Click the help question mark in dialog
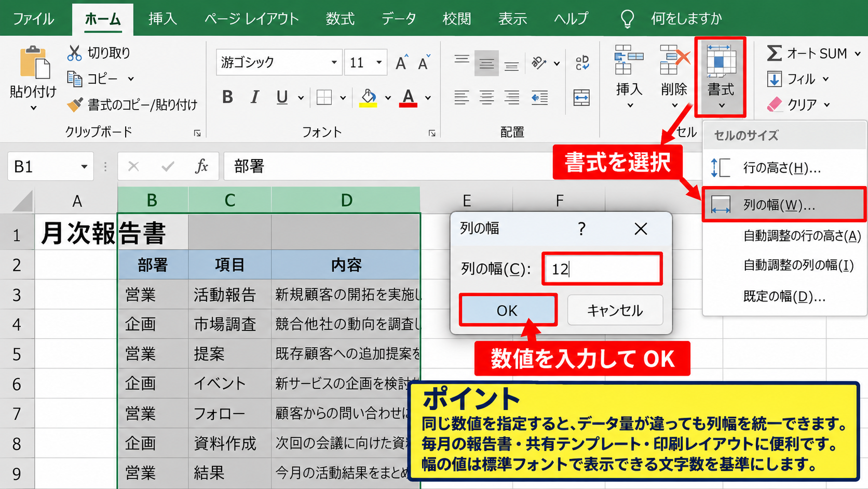Viewport: 868px width, 489px height. click(581, 228)
